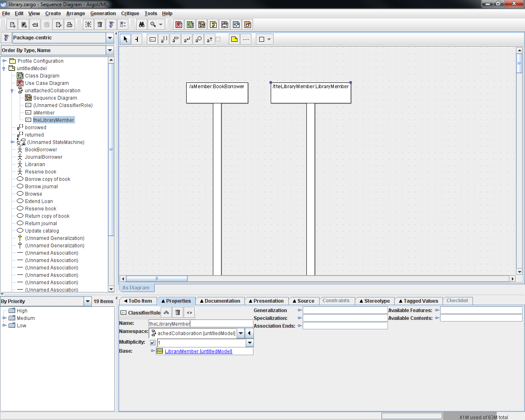Expand the Medium priority folder
525x420 pixels.
pos(5,318)
